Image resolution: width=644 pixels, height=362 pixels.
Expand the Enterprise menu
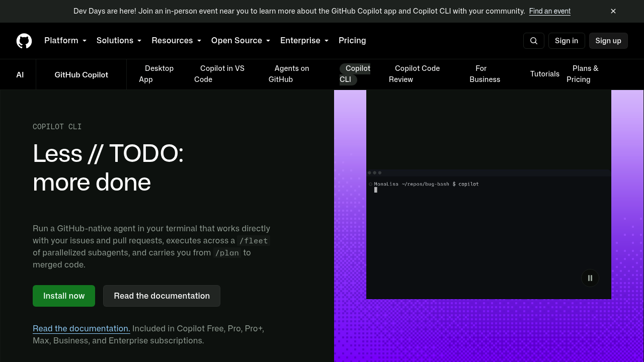304,41
